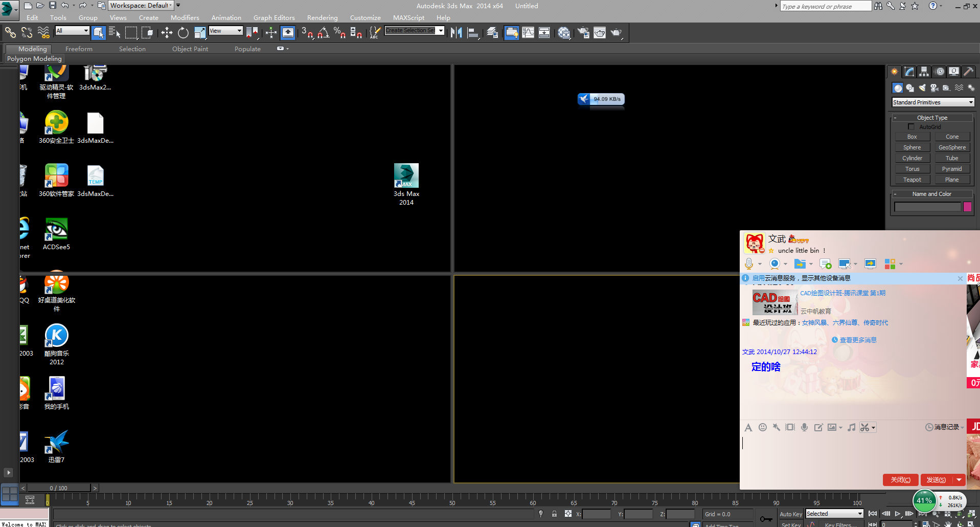Viewport: 980px width, 527px height.
Task: Select the Select and Link tool
Action: tap(10, 33)
